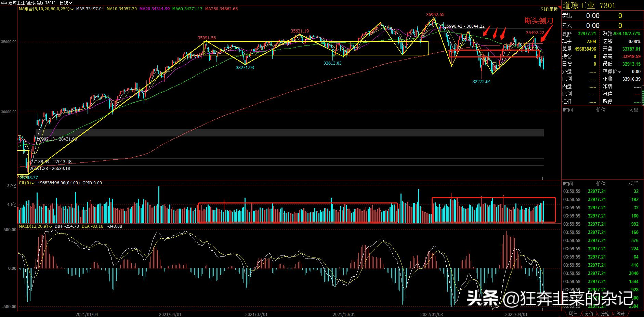Click the 现手 column header in tick list

[633, 184]
